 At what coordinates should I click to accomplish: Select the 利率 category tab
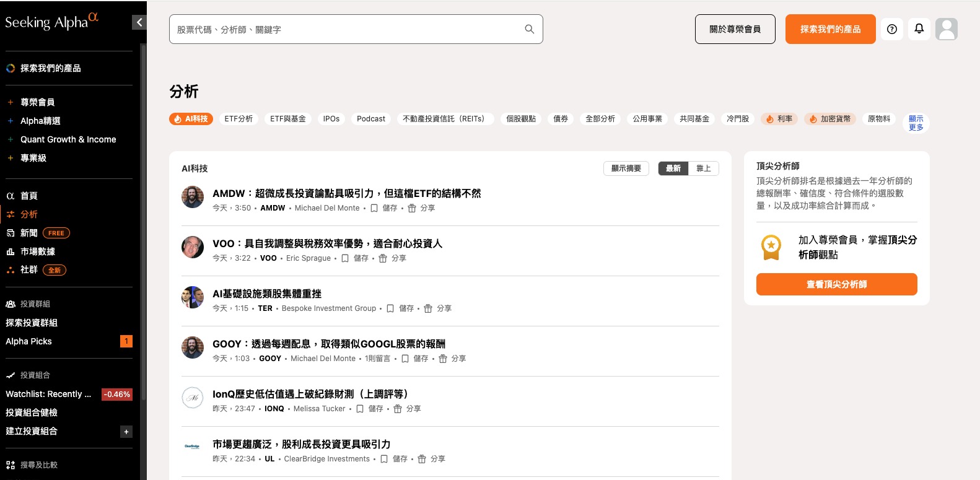tap(779, 119)
